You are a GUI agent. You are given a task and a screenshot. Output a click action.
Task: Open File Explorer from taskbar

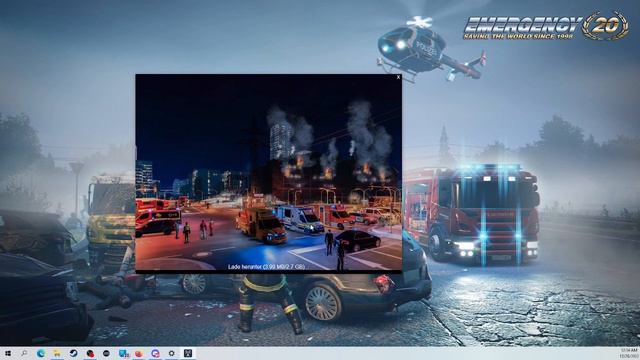(57, 353)
